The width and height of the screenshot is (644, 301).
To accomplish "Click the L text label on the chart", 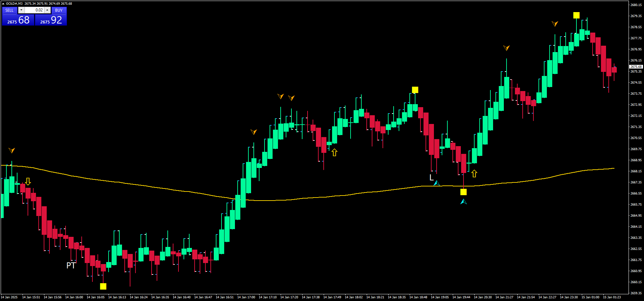I will [432, 178].
